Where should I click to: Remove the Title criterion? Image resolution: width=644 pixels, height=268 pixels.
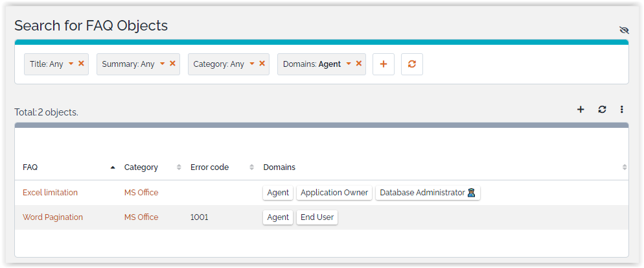point(81,64)
